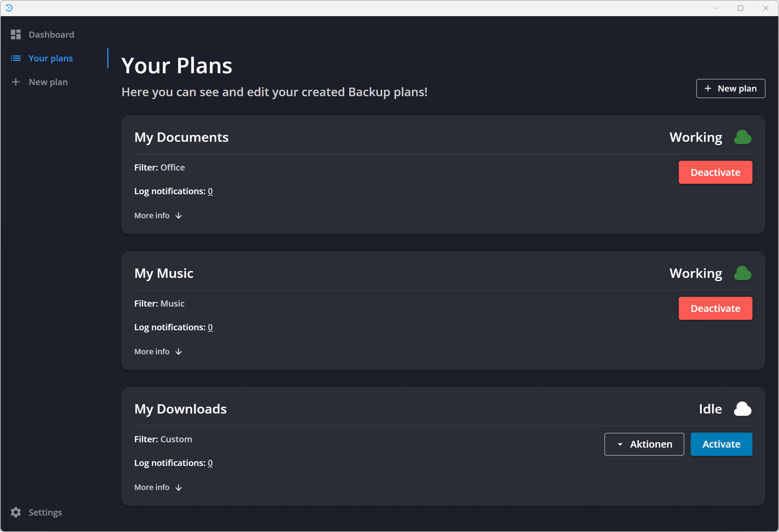Click the white cloud icon for My Downloads
The height and width of the screenshot is (532, 779).
tap(742, 409)
